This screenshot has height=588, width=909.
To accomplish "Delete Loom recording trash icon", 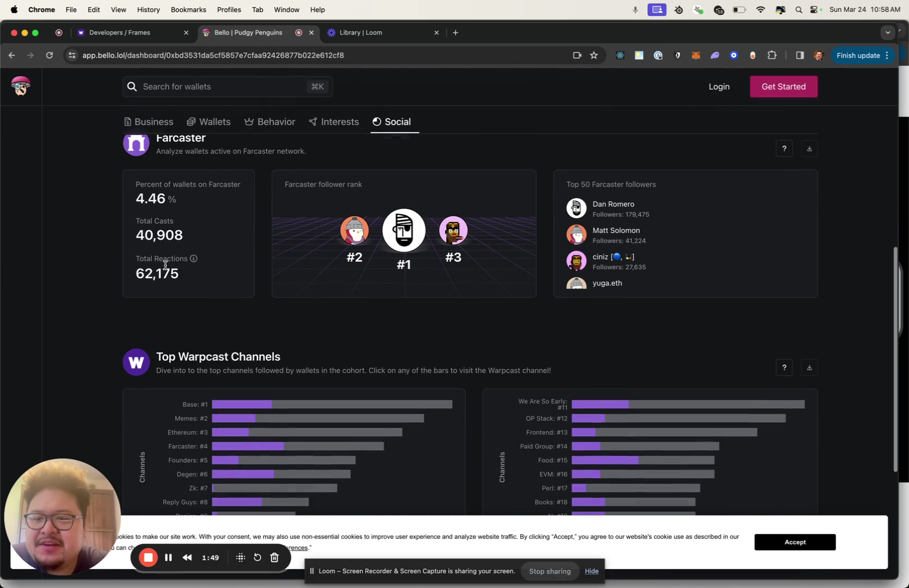I will [275, 558].
